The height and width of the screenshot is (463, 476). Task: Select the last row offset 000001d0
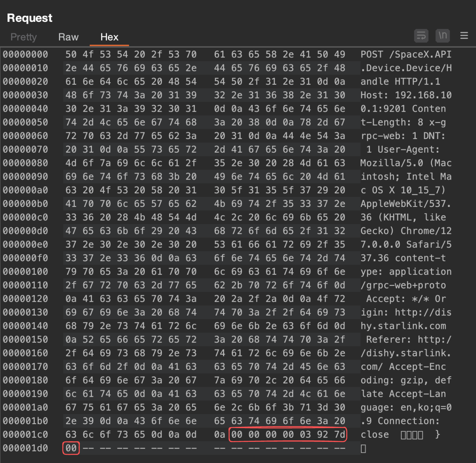click(x=26, y=448)
